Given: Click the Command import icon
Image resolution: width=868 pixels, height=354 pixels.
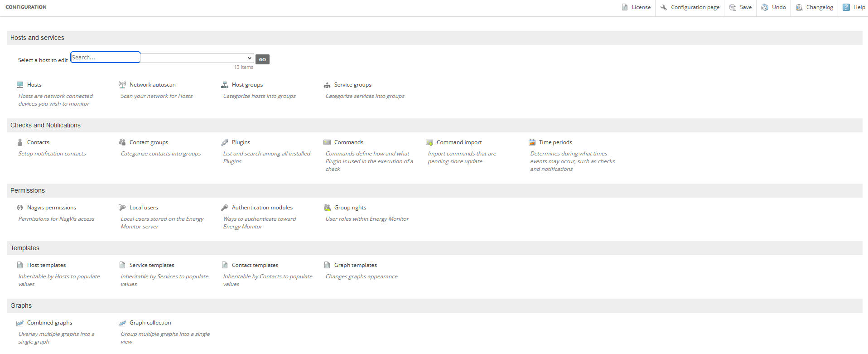Looking at the screenshot, I should tap(429, 142).
